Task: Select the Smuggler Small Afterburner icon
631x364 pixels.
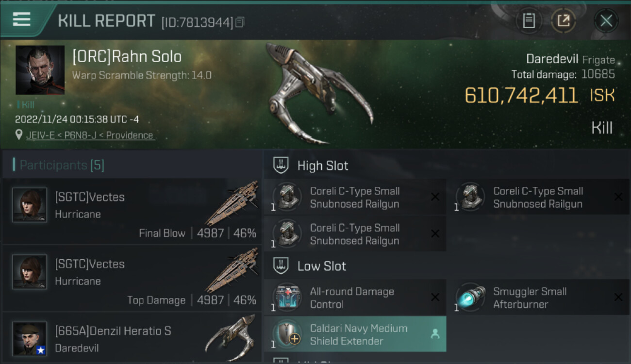Action: [x=470, y=297]
